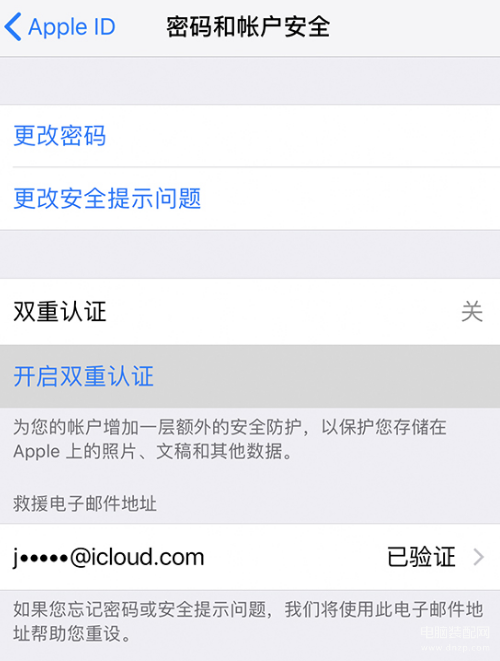
Task: Go back to Apple ID
Action: [60, 27]
